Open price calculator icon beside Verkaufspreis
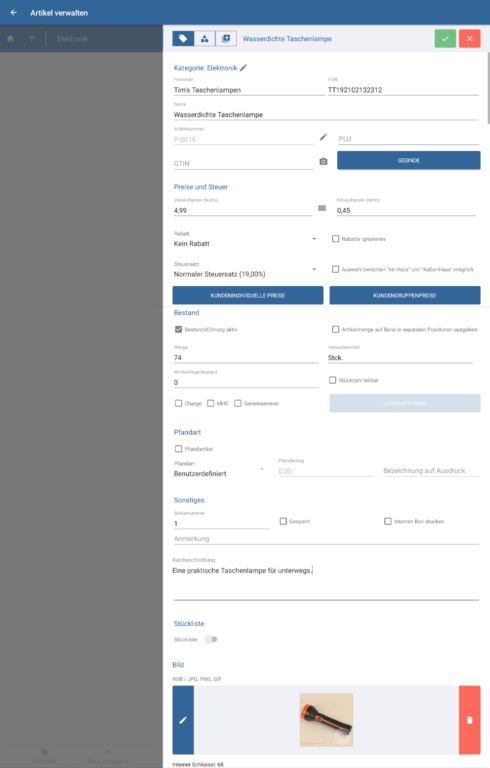 coord(322,208)
